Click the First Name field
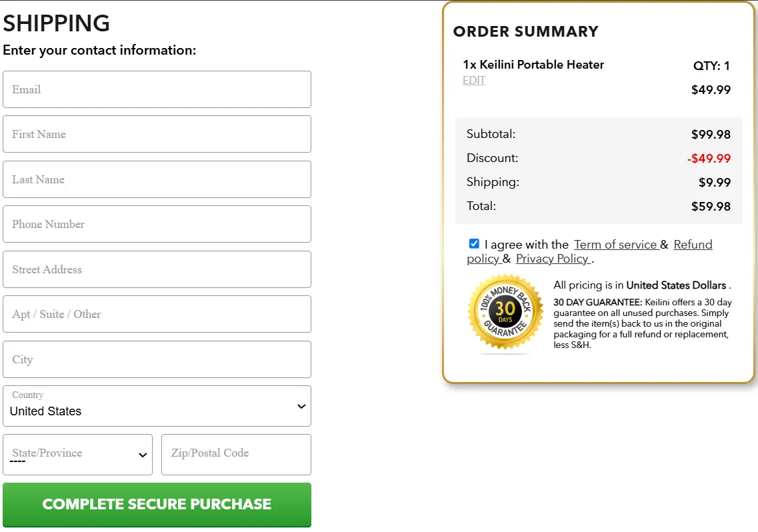Screen dimensions: 758x532 pyautogui.click(x=157, y=134)
